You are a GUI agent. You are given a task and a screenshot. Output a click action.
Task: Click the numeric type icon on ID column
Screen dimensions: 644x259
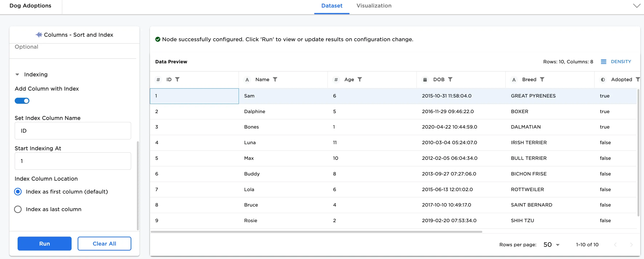(158, 79)
